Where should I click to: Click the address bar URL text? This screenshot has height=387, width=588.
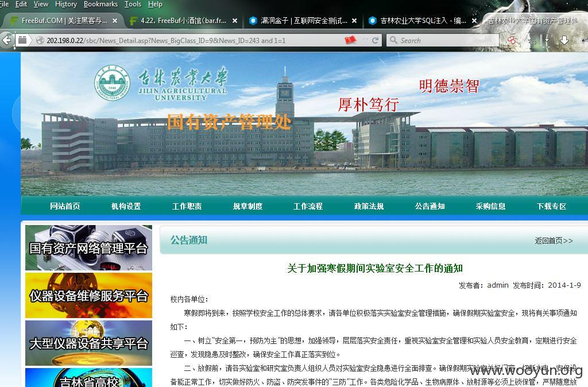point(166,41)
